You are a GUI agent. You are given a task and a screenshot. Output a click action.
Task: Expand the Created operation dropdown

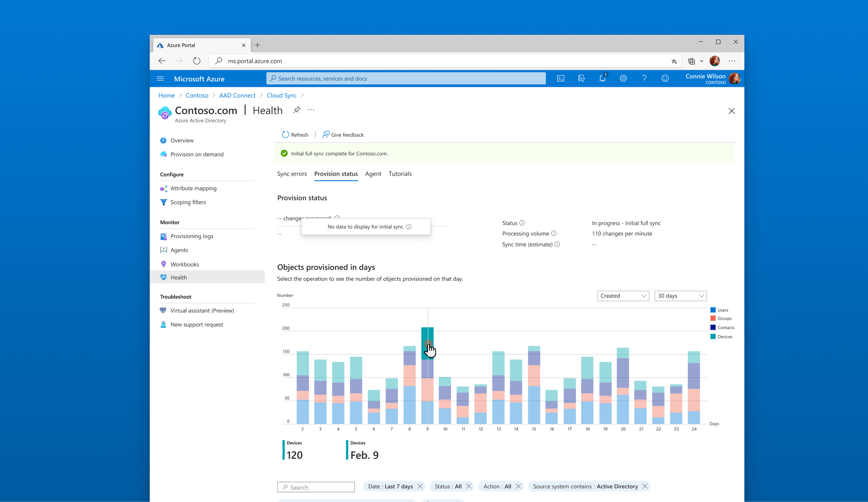pos(623,296)
